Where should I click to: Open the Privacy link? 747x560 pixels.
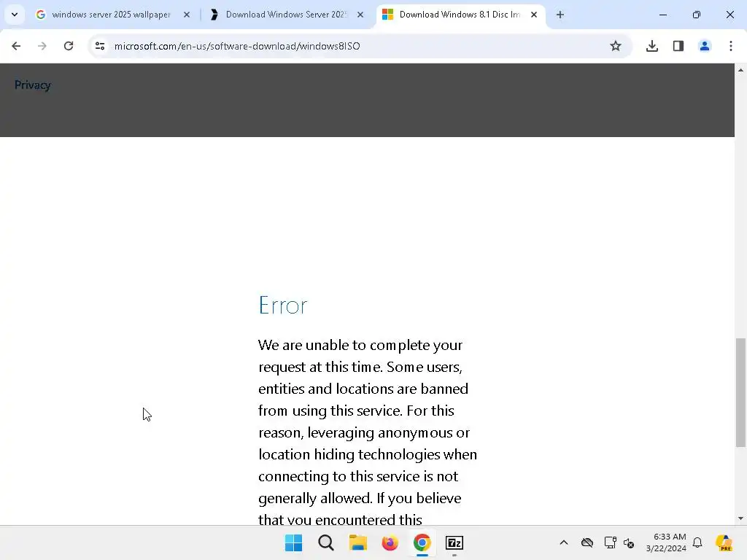pyautogui.click(x=32, y=85)
